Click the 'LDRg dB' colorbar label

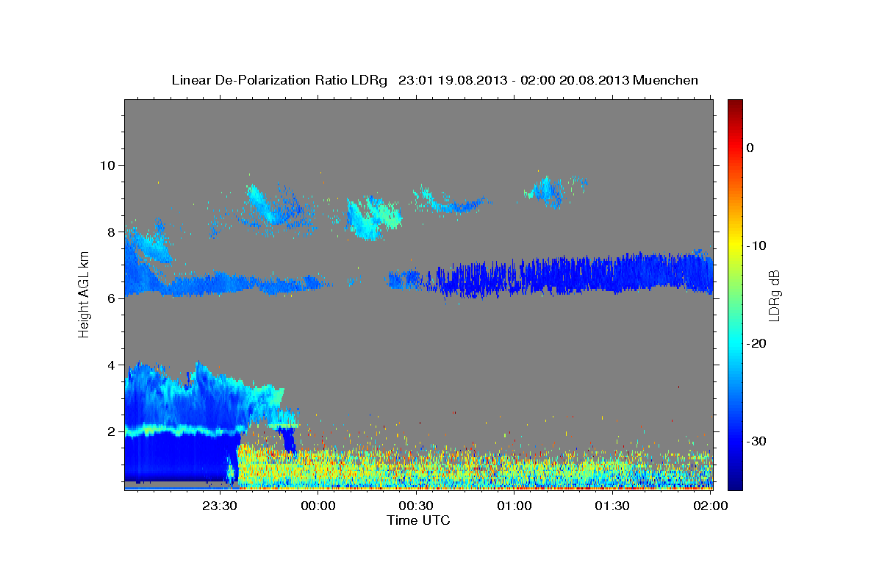tap(773, 296)
